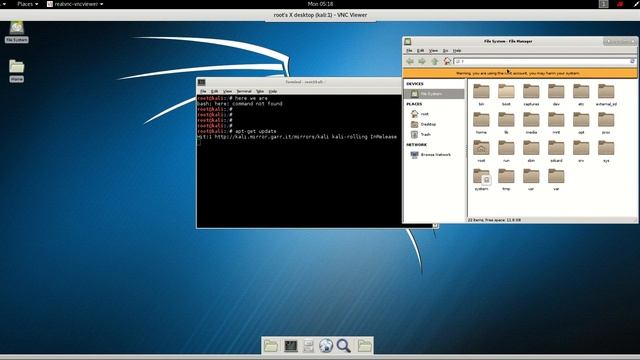Open the home folder in File Manager
Image resolution: width=640 pixels, height=360 pixels.
coord(481,123)
